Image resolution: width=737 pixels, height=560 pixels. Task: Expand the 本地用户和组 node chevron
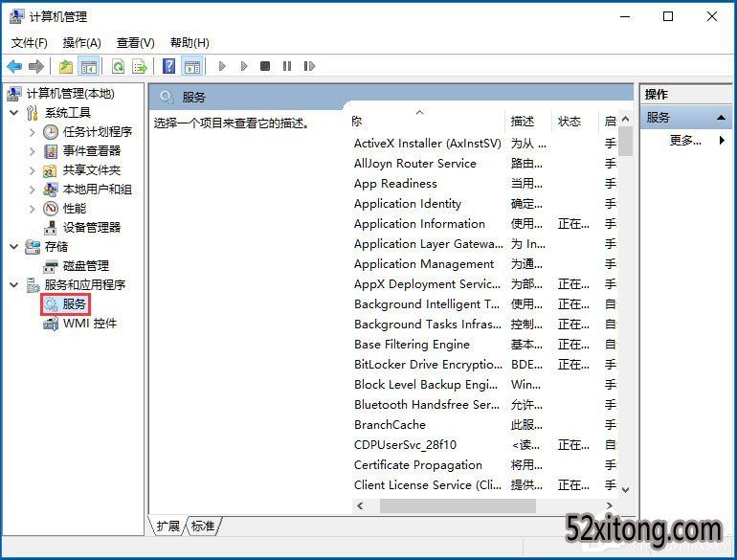(x=32, y=190)
